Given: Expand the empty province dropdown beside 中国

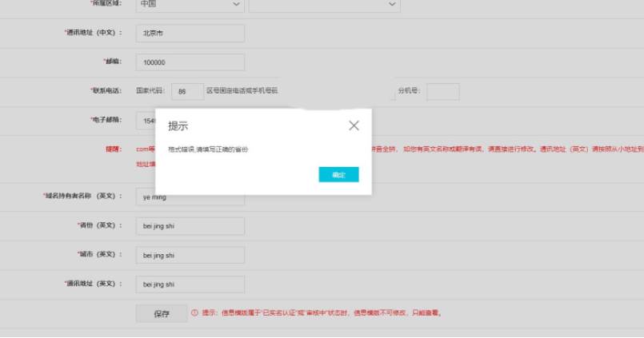Looking at the screenshot, I should pyautogui.click(x=324, y=5).
